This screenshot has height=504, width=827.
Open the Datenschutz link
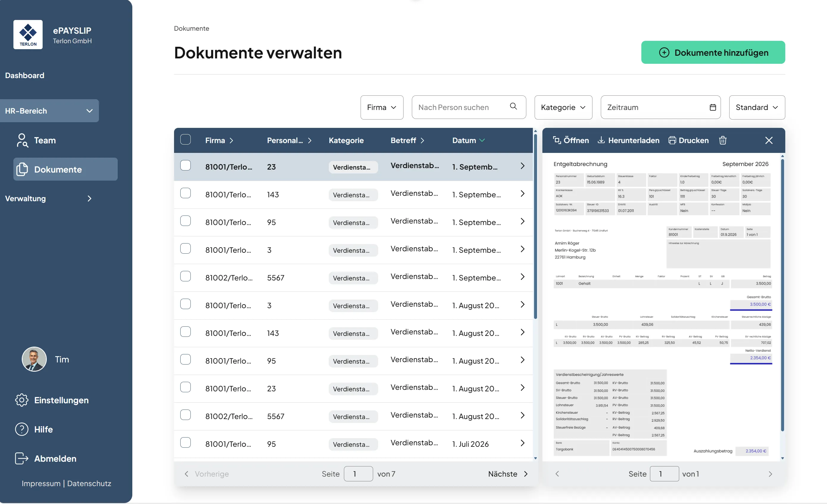click(89, 483)
